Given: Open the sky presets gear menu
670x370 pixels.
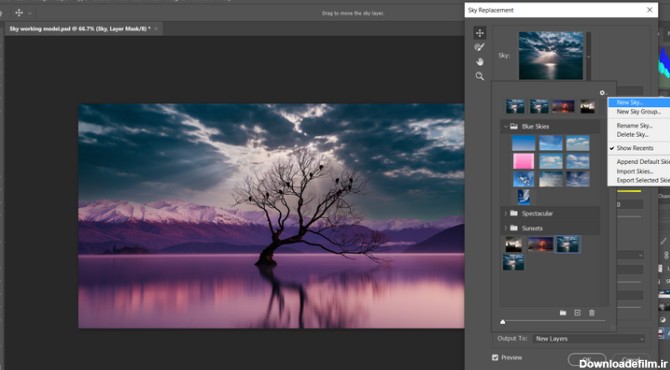Looking at the screenshot, I should click(x=602, y=93).
